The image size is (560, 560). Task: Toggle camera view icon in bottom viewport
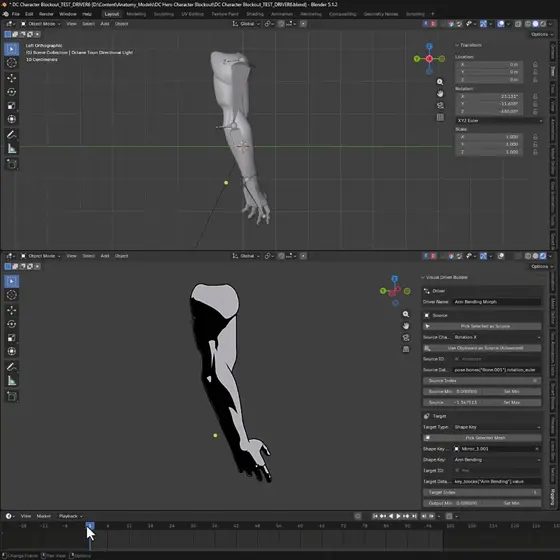[406, 338]
